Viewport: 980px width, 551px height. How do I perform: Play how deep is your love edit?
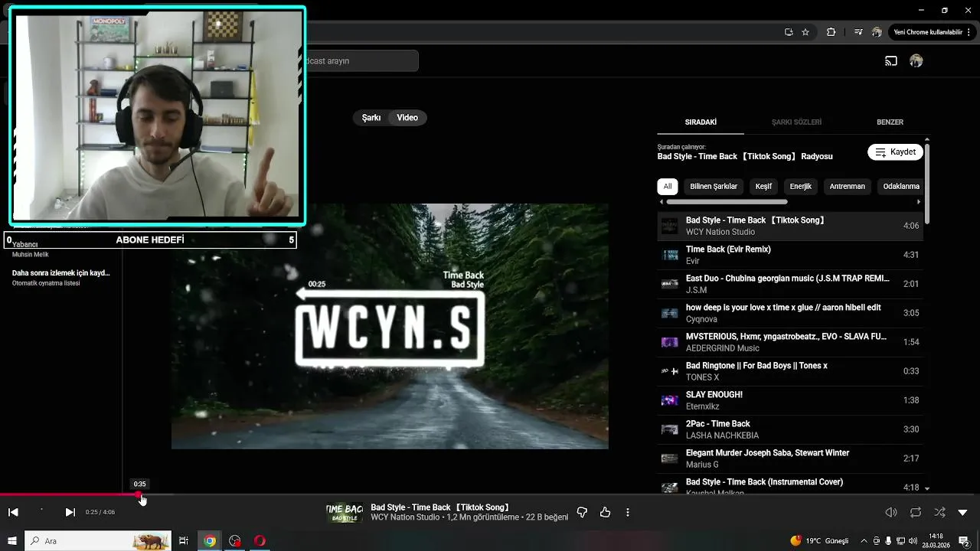(x=790, y=313)
